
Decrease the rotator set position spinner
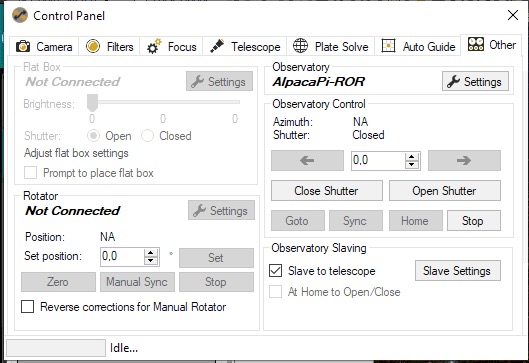click(150, 261)
